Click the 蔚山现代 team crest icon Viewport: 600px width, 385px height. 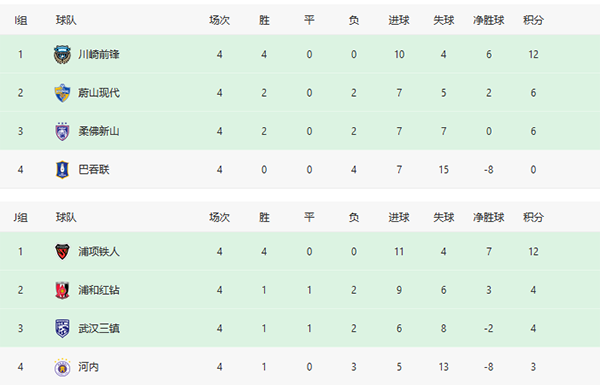click(62, 93)
